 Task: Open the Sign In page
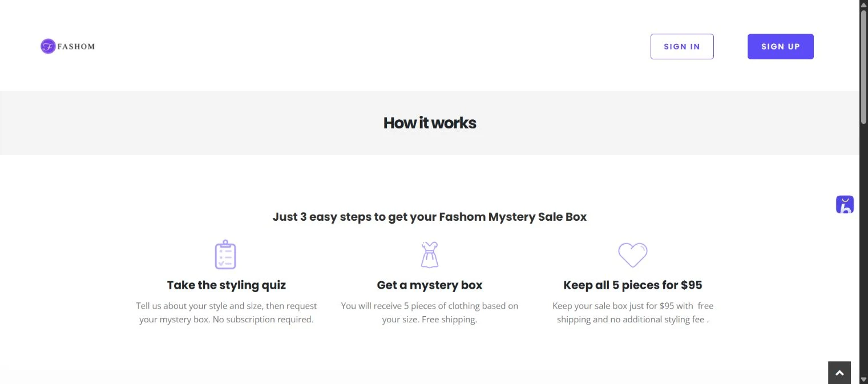(x=682, y=47)
